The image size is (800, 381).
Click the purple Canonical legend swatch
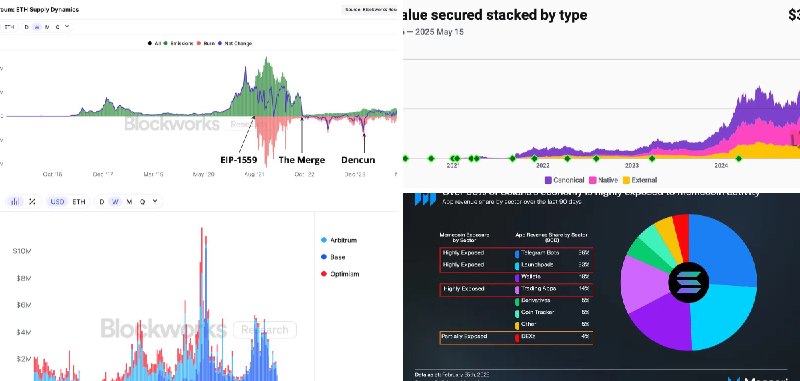548,180
